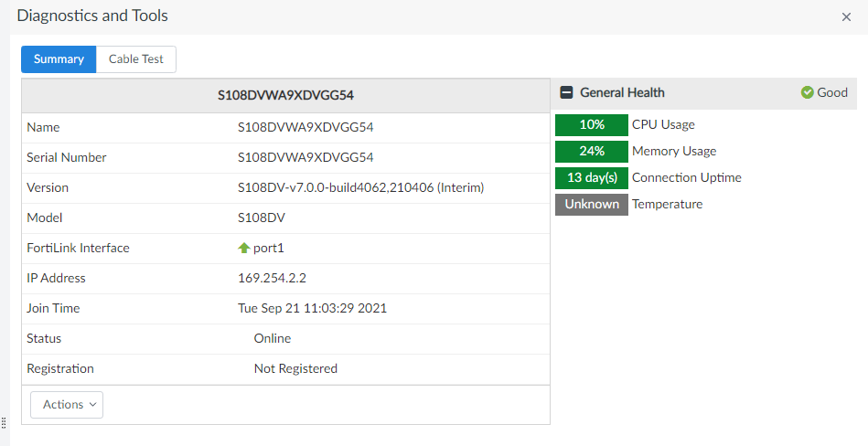
Task: Click the green Good status checkmark icon
Action: point(807,92)
